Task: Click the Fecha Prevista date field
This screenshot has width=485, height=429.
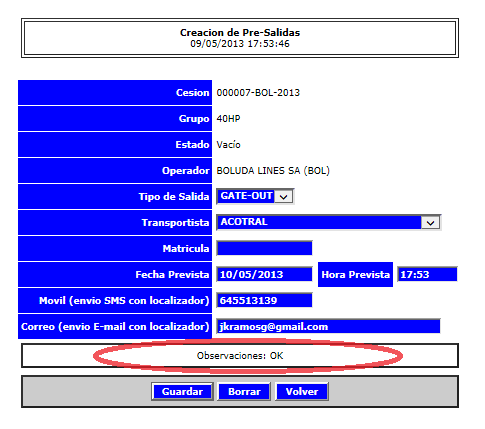Action: 264,274
